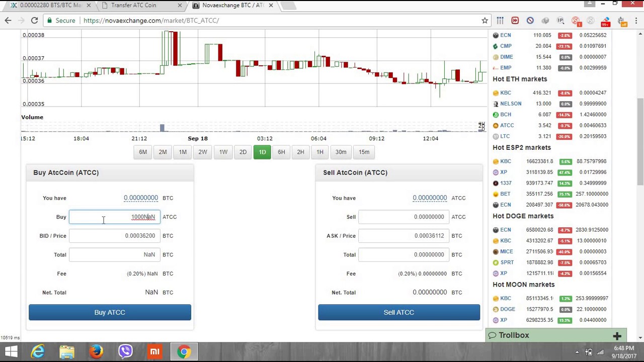
Task: Open the 1337 market under Hot ESP2
Action: 506,183
